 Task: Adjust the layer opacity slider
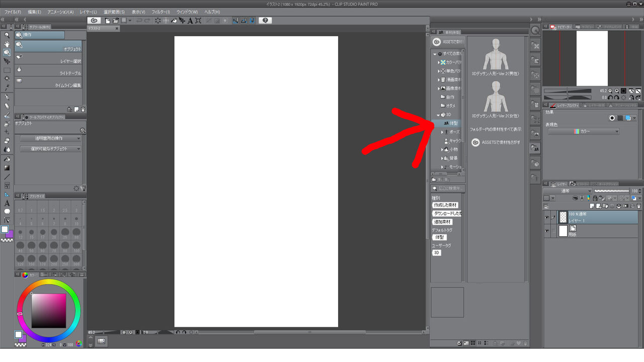point(612,191)
